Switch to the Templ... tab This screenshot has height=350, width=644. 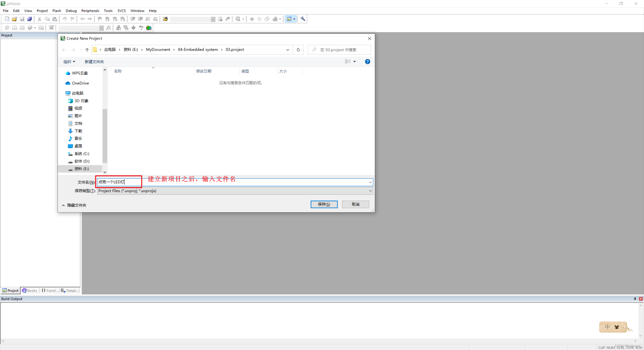[70, 291]
